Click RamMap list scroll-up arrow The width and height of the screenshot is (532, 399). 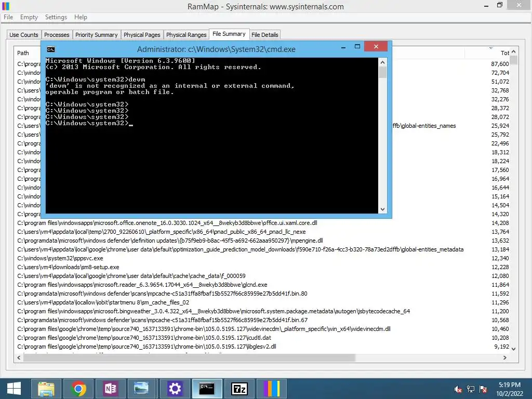click(514, 51)
